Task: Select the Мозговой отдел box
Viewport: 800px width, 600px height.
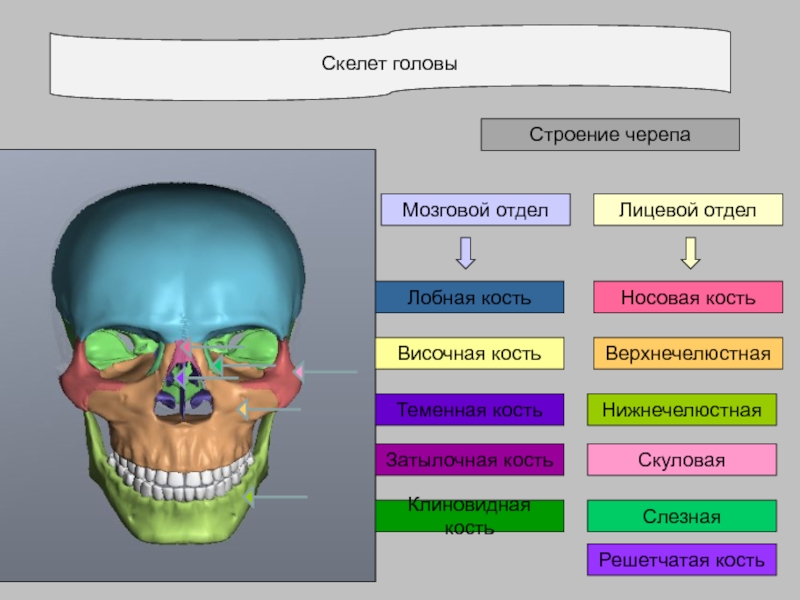Action: [x=475, y=210]
